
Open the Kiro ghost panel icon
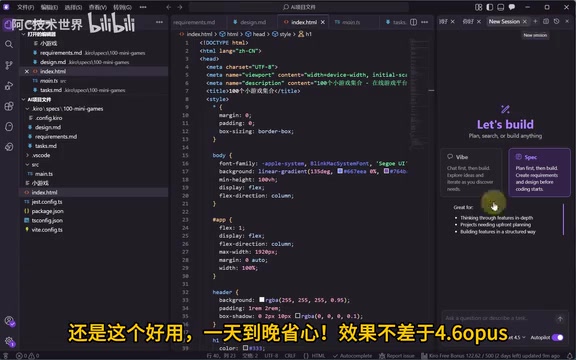pyautogui.click(x=9, y=127)
